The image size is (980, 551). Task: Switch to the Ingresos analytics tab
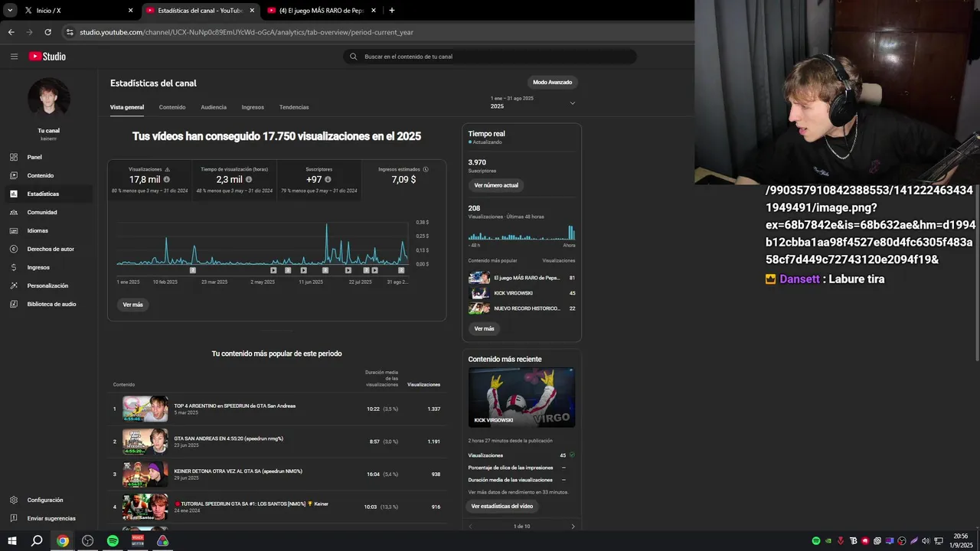(x=253, y=107)
